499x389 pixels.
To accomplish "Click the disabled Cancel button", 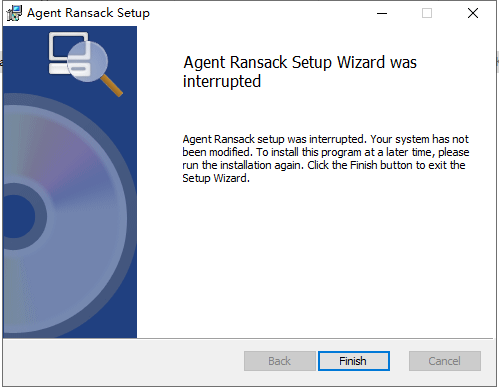I will tap(445, 361).
